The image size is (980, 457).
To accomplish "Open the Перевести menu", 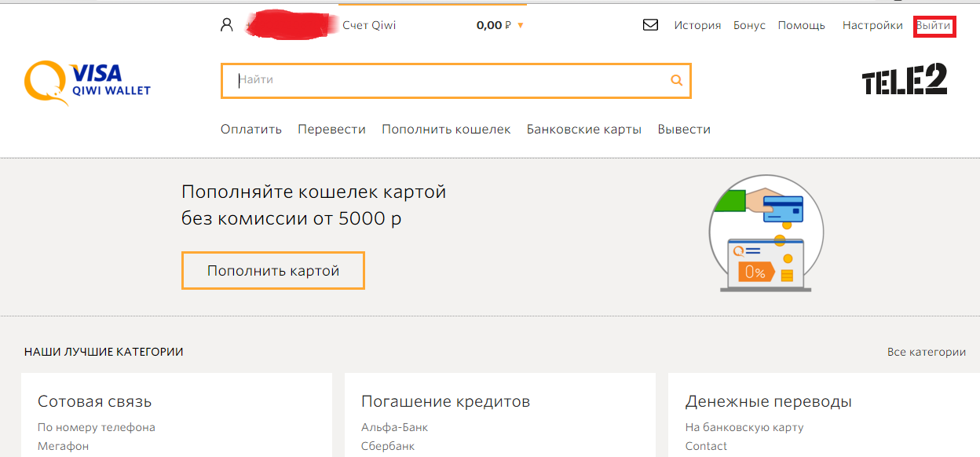I will pyautogui.click(x=331, y=130).
